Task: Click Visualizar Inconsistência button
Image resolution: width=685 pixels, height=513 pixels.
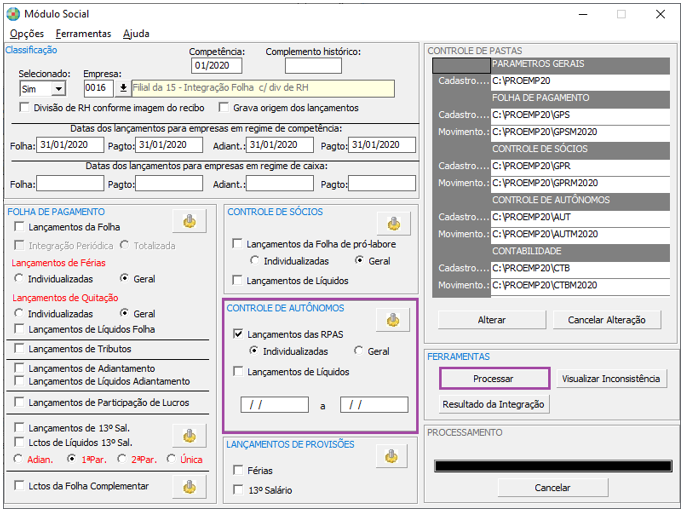Action: tap(611, 378)
